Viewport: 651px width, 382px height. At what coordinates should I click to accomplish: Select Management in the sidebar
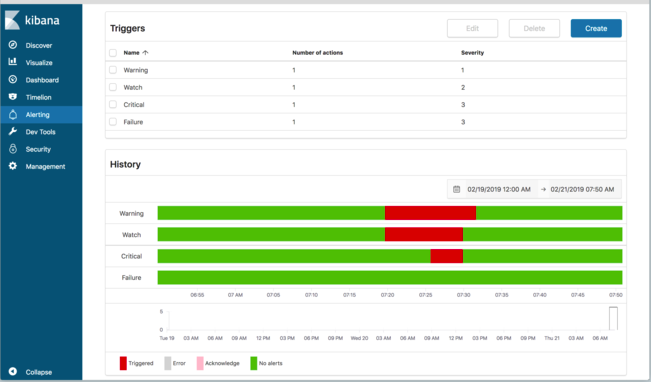(x=45, y=167)
